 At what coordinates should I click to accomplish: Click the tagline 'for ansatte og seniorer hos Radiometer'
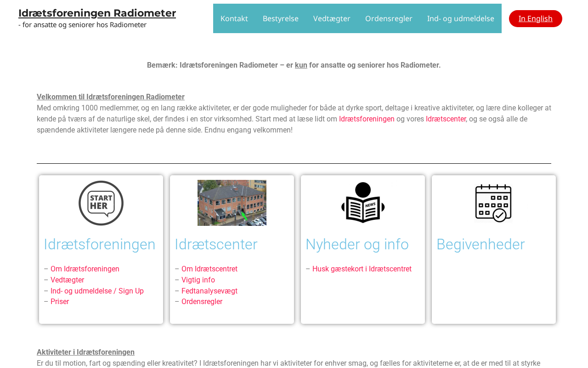pos(83,25)
